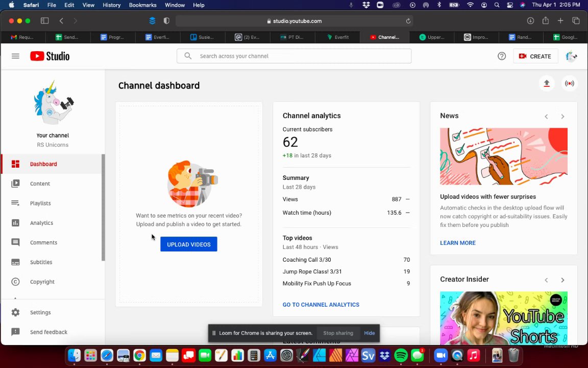
Task: Show previous Creator Insider card
Action: tap(546, 280)
